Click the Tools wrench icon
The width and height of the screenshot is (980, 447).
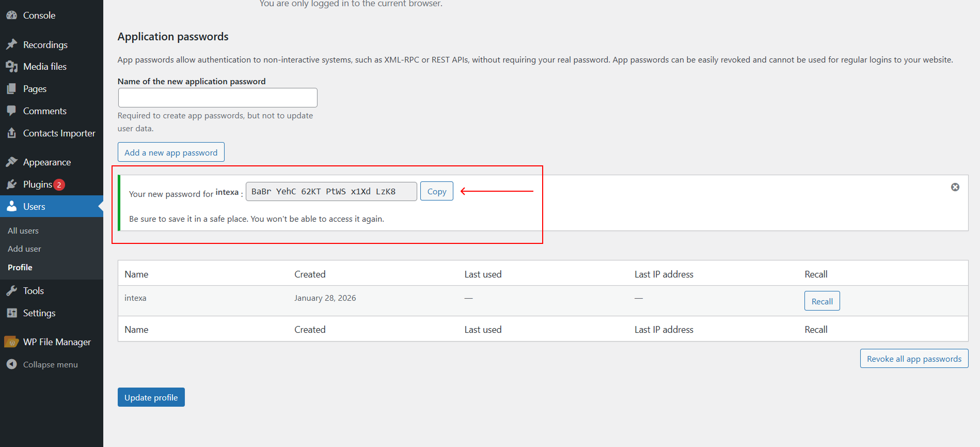(11, 291)
